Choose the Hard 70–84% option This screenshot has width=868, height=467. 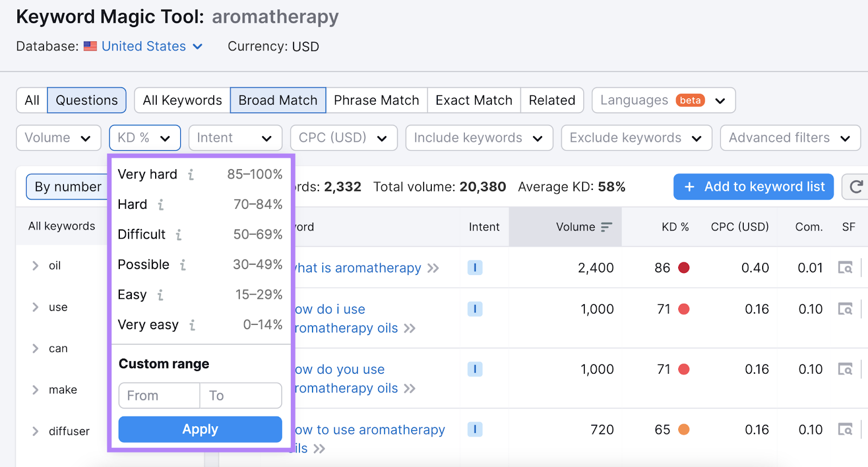[200, 204]
